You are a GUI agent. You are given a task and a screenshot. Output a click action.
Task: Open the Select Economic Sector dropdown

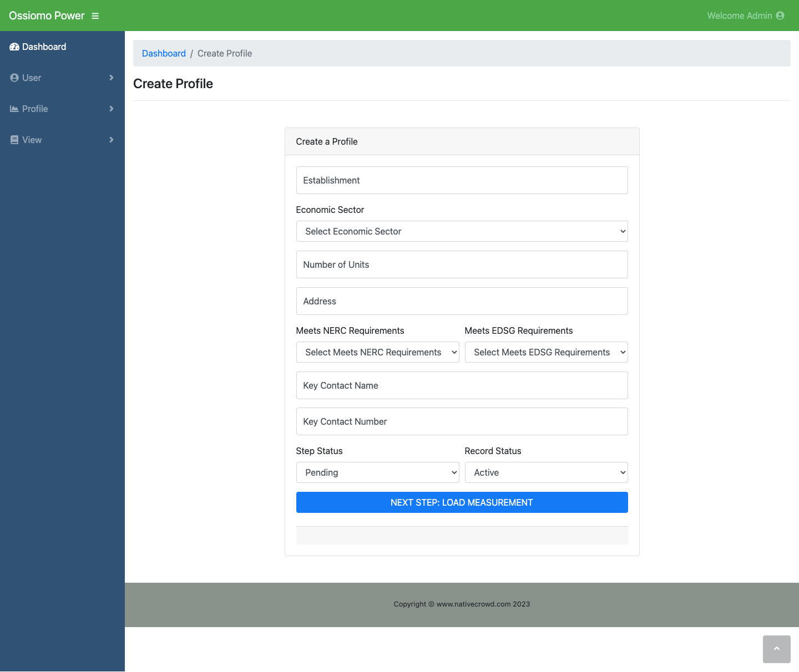coord(462,231)
